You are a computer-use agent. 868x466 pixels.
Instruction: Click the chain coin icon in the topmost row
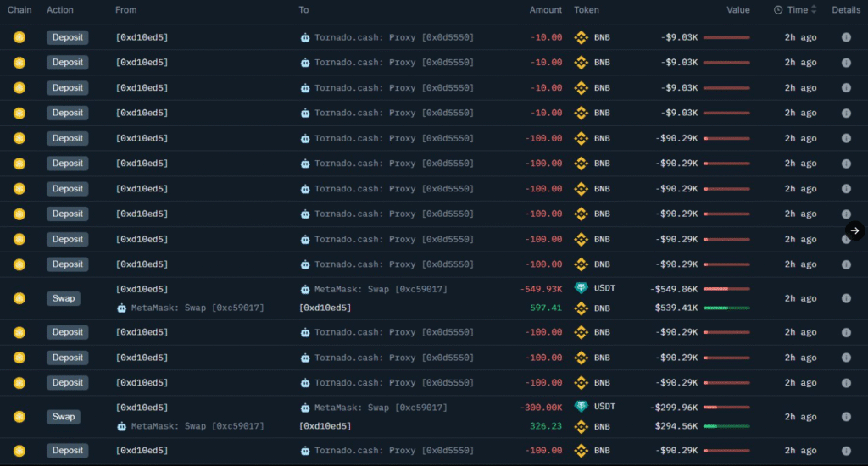pyautogui.click(x=19, y=37)
